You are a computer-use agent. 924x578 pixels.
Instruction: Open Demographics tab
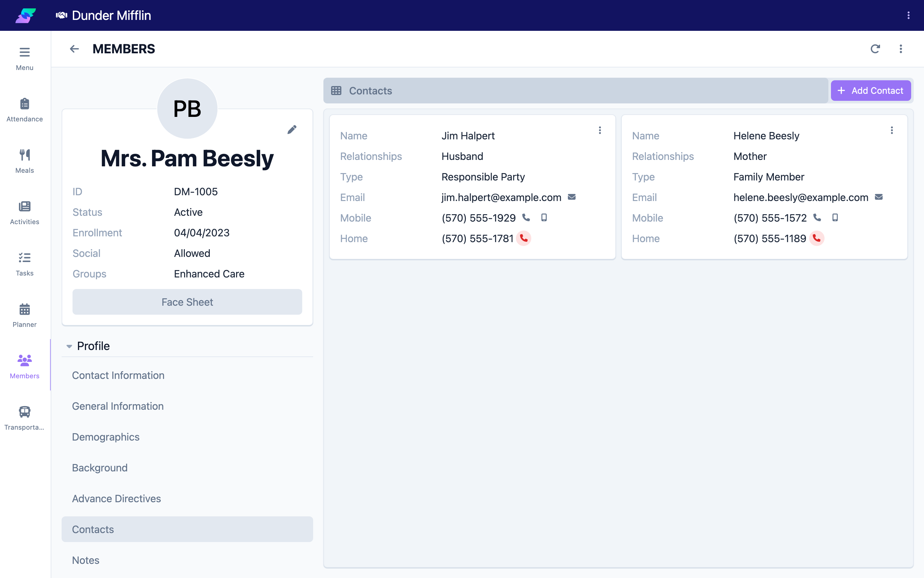187,437
